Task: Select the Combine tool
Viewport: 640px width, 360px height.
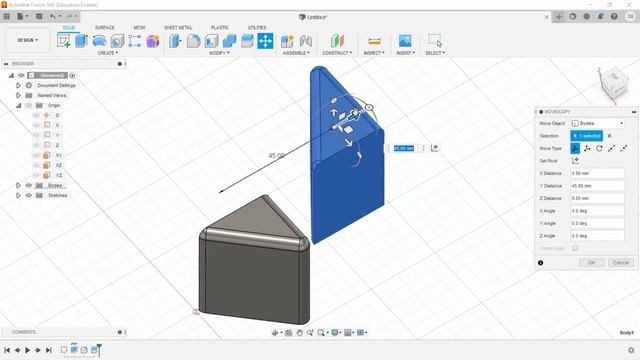Action: pyautogui.click(x=229, y=41)
